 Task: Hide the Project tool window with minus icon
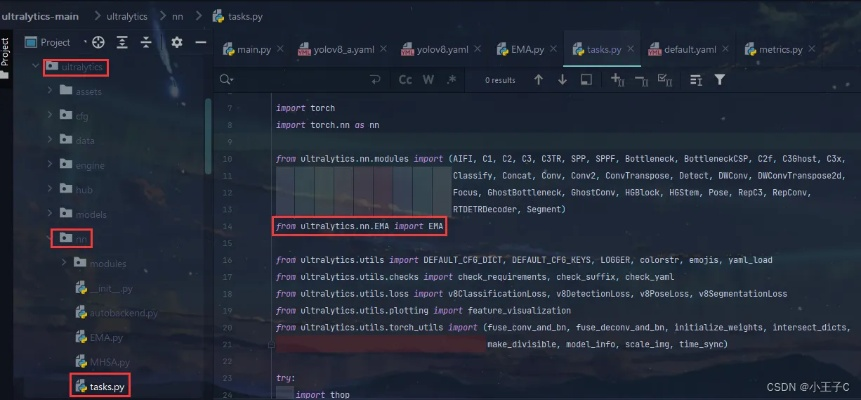[200, 42]
